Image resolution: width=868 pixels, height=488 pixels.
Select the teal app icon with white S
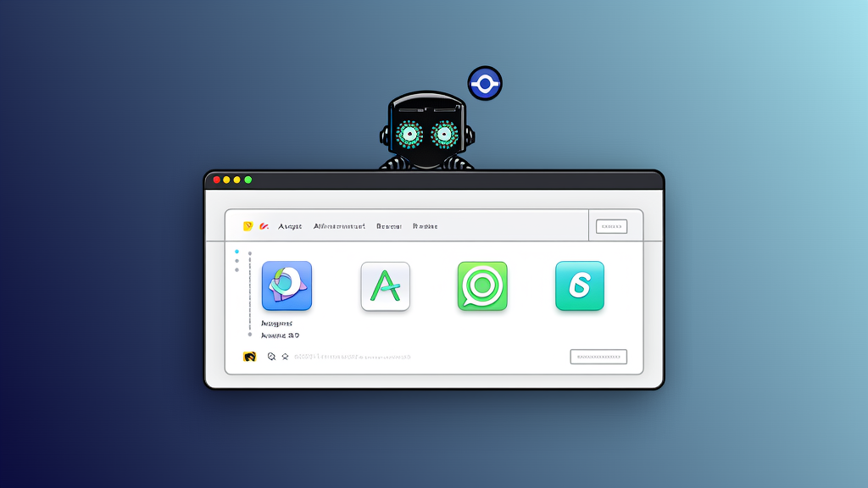point(579,286)
